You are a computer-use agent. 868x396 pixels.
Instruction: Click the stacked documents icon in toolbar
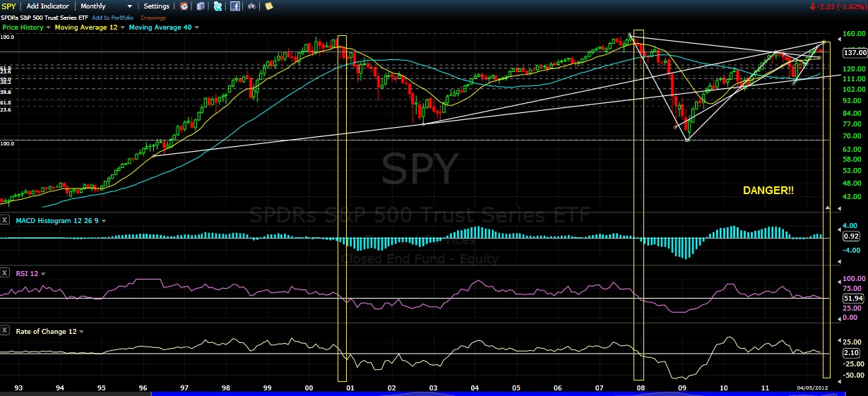click(x=201, y=6)
